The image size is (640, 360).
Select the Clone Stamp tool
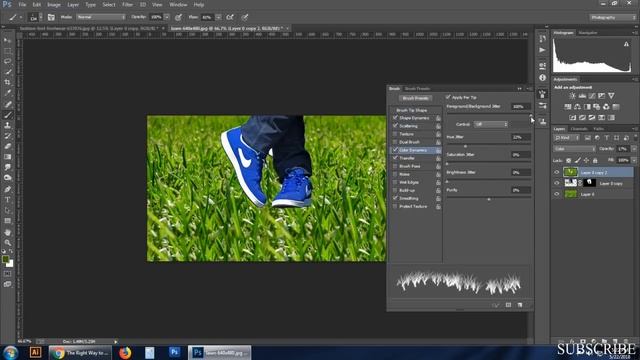7,125
